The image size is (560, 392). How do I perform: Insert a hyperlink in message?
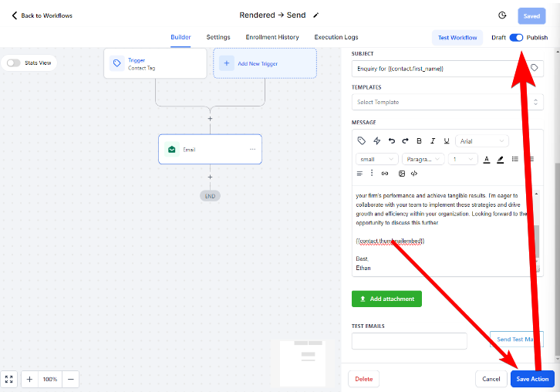click(385, 174)
